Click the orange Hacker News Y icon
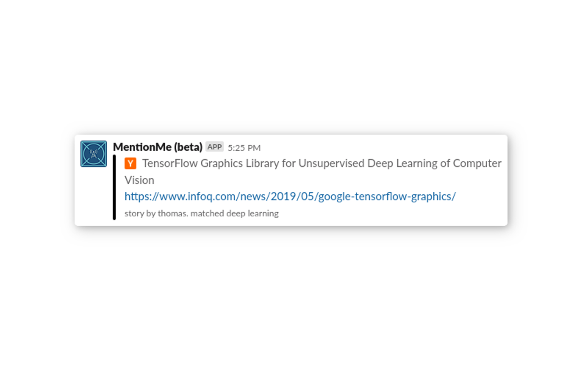The height and width of the screenshot is (368, 588). [130, 163]
